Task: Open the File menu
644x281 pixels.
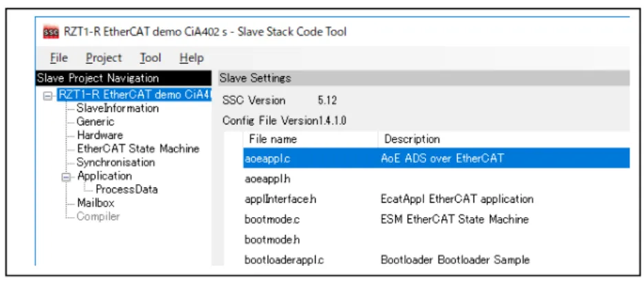Action: (x=58, y=58)
